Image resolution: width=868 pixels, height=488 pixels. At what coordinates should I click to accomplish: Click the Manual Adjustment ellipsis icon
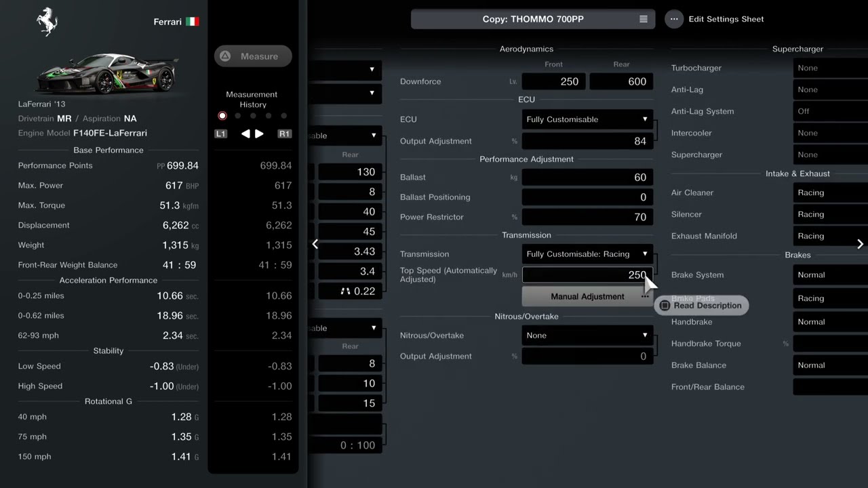point(644,296)
